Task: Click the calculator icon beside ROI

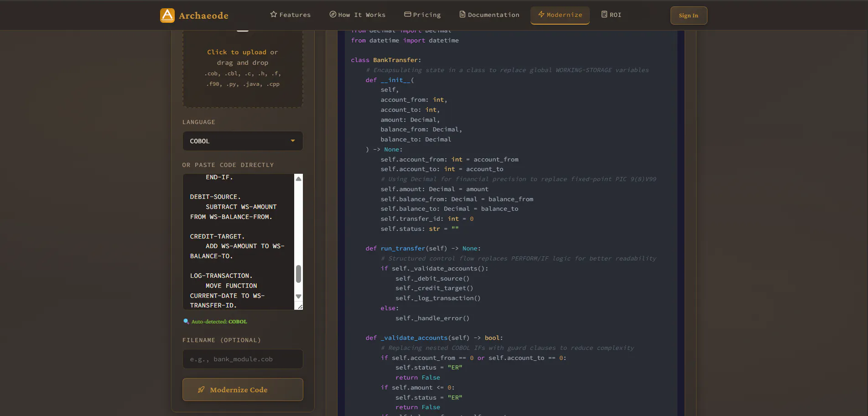Action: [x=604, y=15]
